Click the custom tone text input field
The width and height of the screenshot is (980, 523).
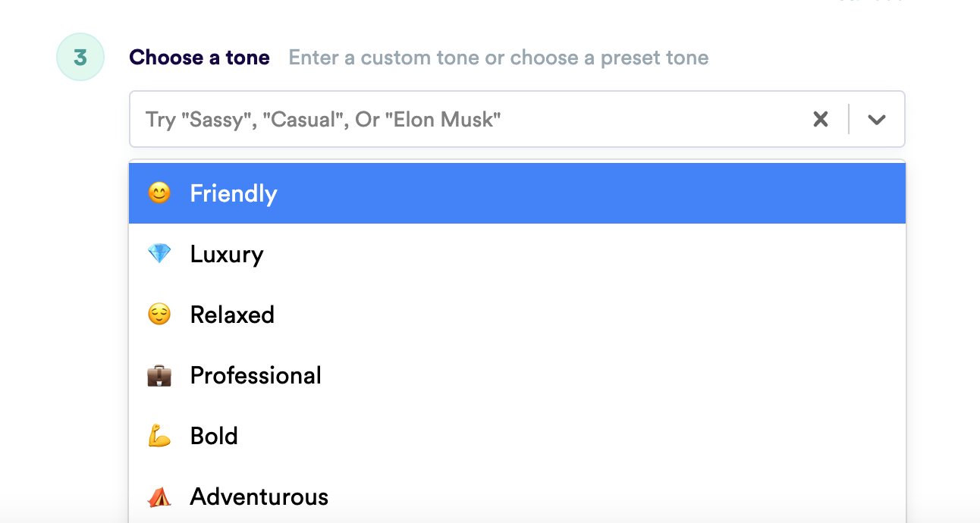click(x=455, y=119)
